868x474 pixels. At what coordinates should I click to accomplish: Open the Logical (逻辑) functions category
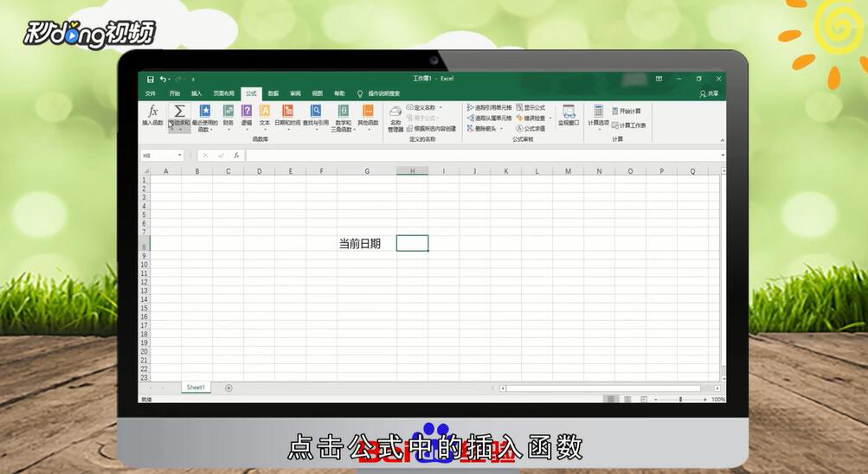(247, 116)
